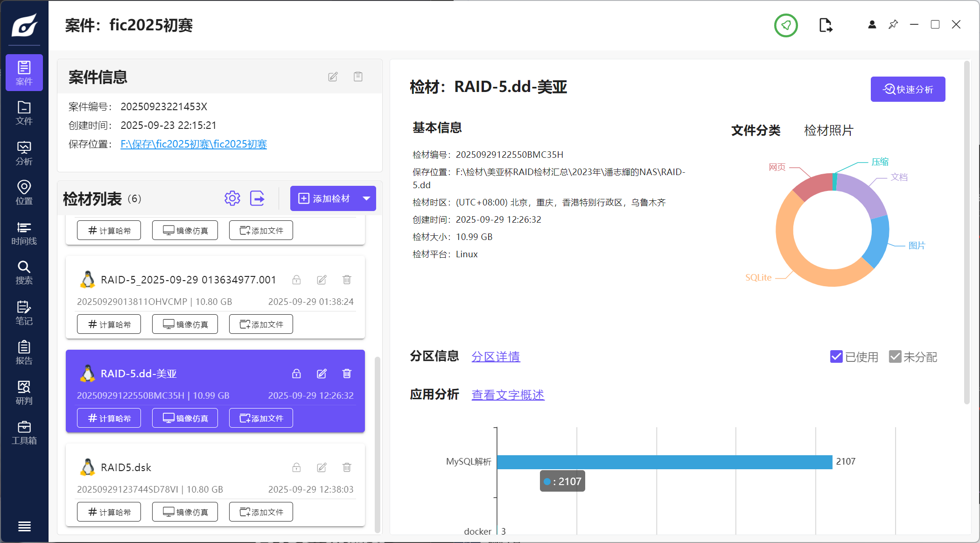Click the edit pencil icon in 案件信息 header
The width and height of the screenshot is (980, 543).
point(333,77)
